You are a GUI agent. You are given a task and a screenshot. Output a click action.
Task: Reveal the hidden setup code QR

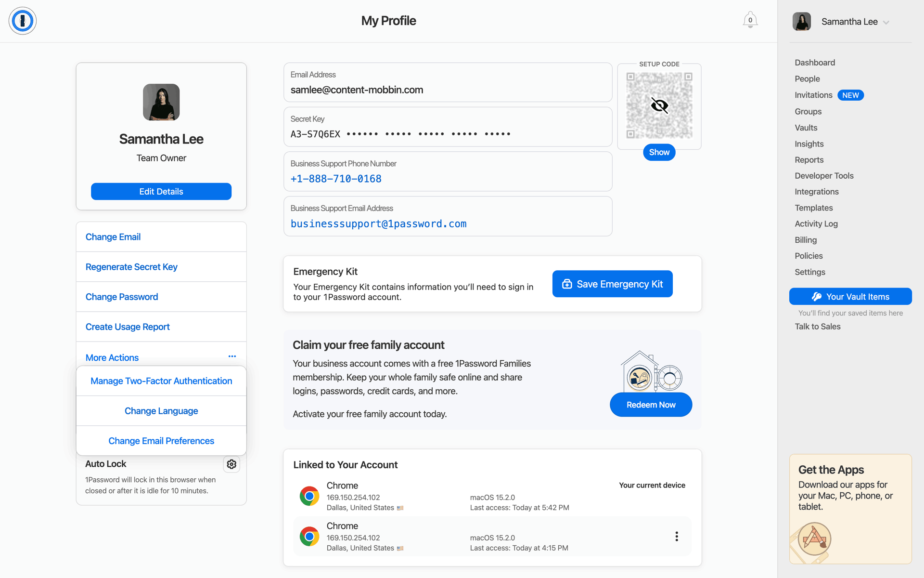659,105
